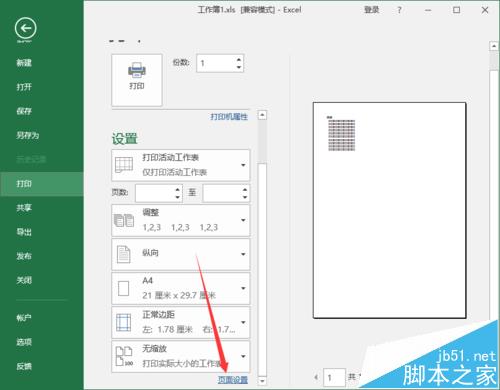The width and height of the screenshot is (500, 390).
Task: Maximize the Excel window
Action: [x=456, y=10]
